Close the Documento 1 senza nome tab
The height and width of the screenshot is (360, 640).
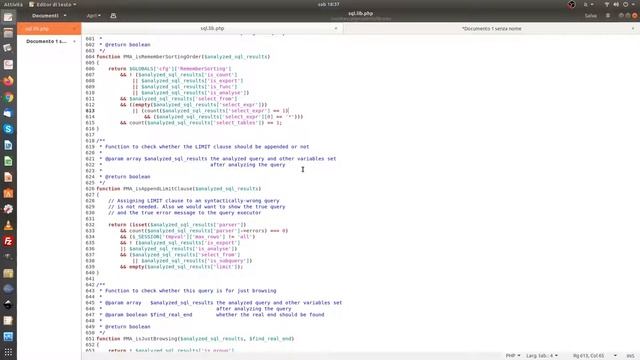pyautogui.click(x=633, y=29)
